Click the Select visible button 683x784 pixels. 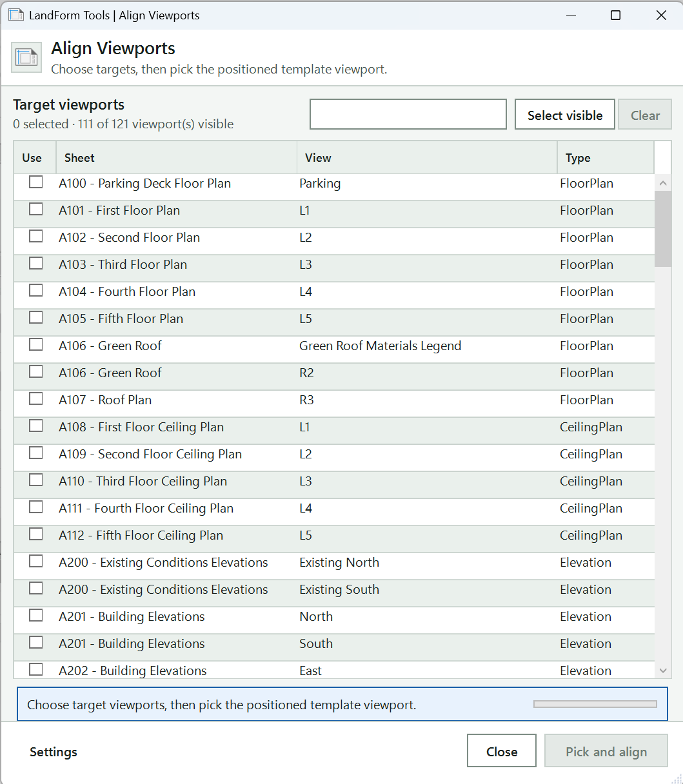(x=565, y=115)
